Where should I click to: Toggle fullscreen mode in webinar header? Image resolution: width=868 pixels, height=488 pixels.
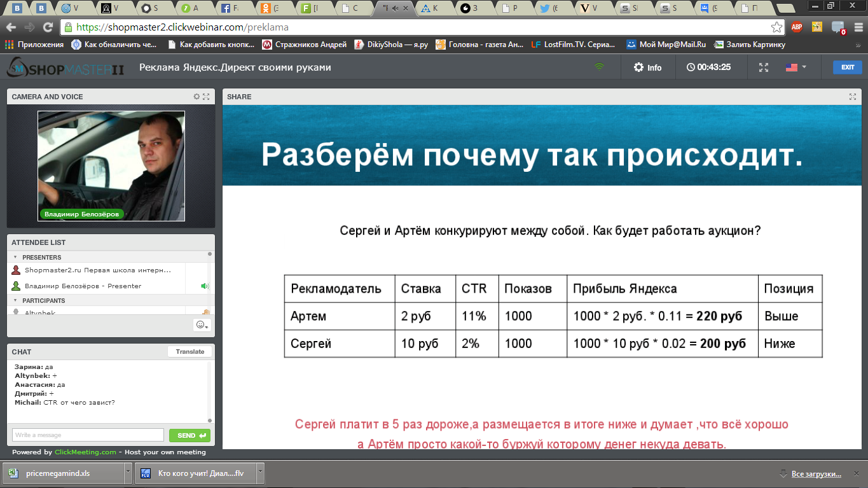click(x=764, y=67)
